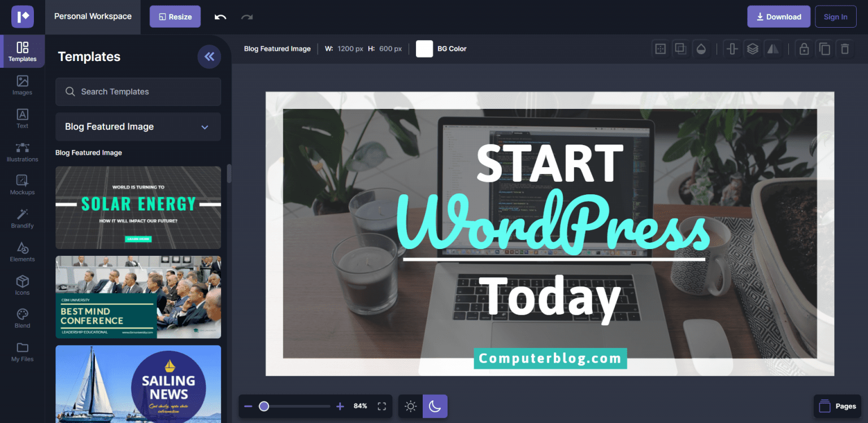Select the Best Mind Conference template thumbnail
This screenshot has height=423, width=868.
click(x=138, y=297)
